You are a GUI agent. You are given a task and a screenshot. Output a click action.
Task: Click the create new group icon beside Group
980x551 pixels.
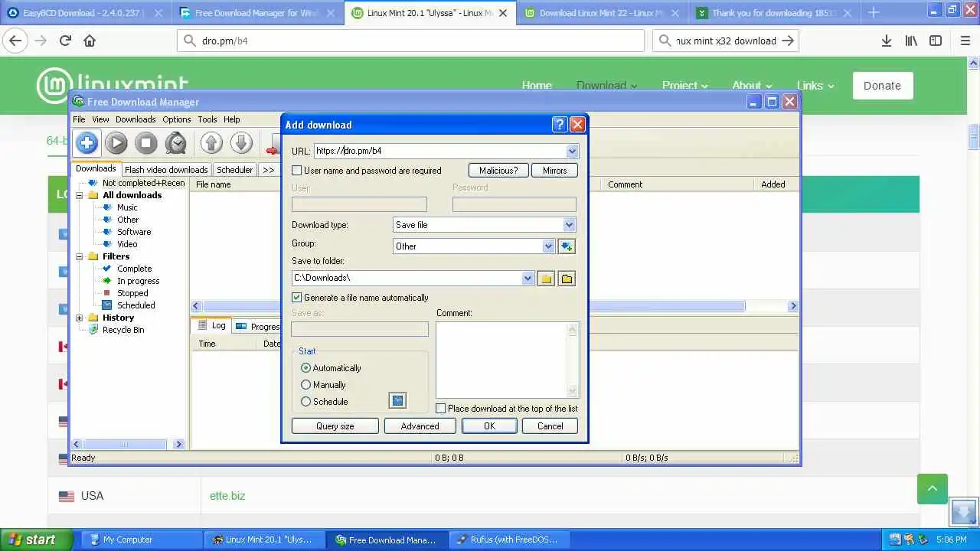567,246
